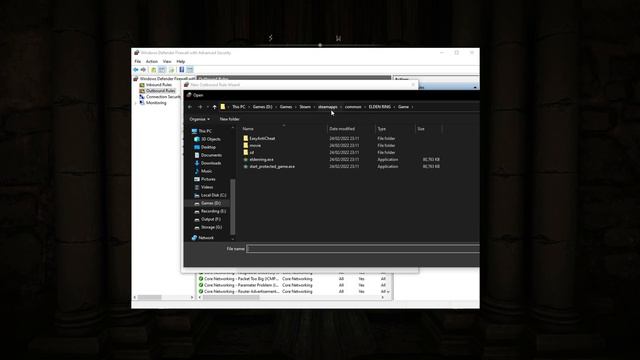Select Monitoring in the Firewall tree
640x360 pixels.
[156, 103]
